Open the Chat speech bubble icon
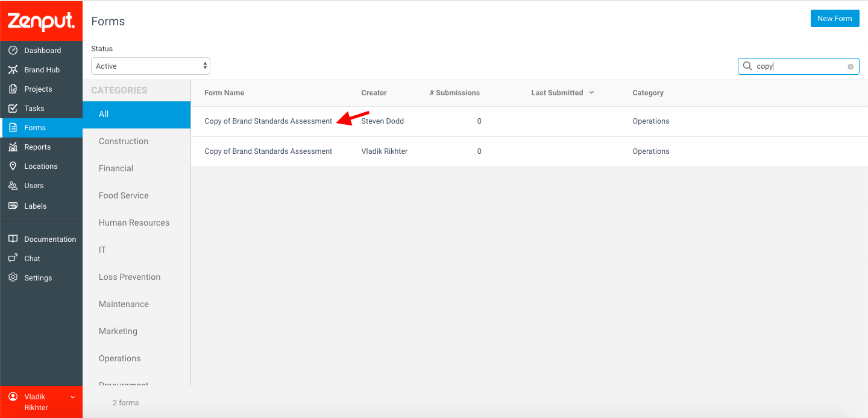This screenshot has width=868, height=418. tap(13, 258)
